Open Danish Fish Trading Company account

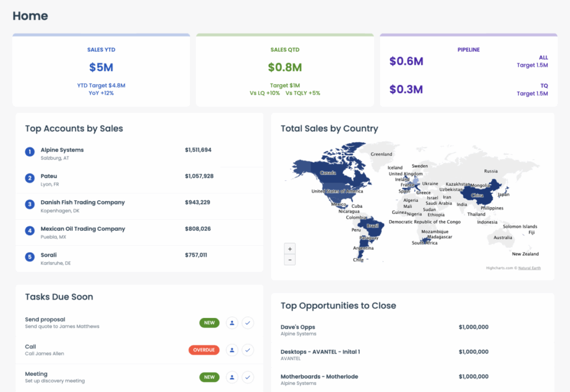click(82, 202)
